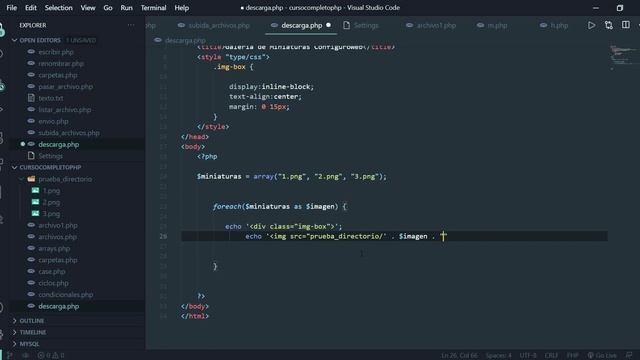Open source control branch icon in status bar
This screenshot has width=640, height=360.
pyautogui.click(x=9, y=356)
